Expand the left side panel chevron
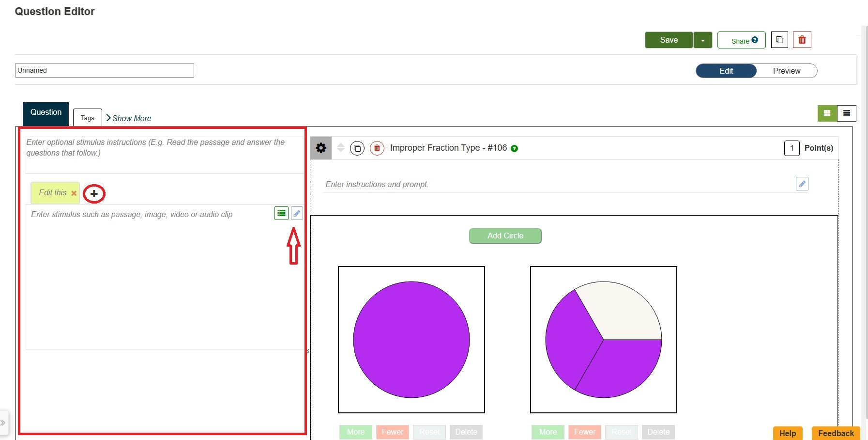The image size is (868, 440). click(x=3, y=423)
